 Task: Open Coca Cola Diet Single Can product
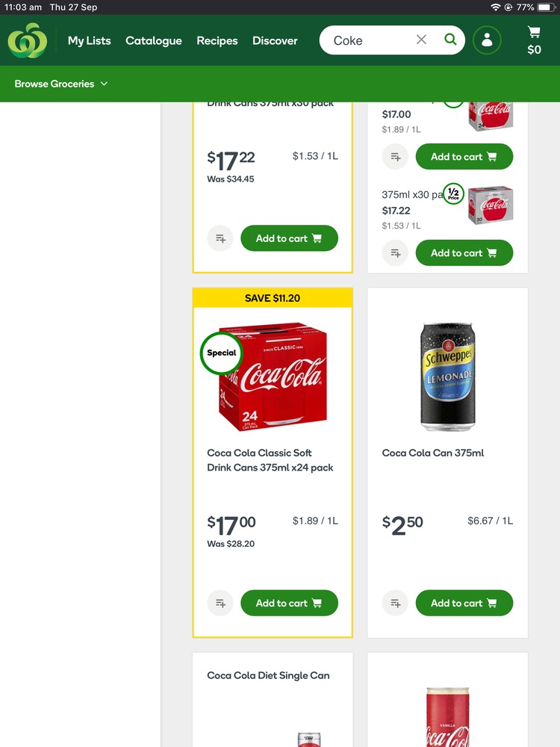(268, 675)
